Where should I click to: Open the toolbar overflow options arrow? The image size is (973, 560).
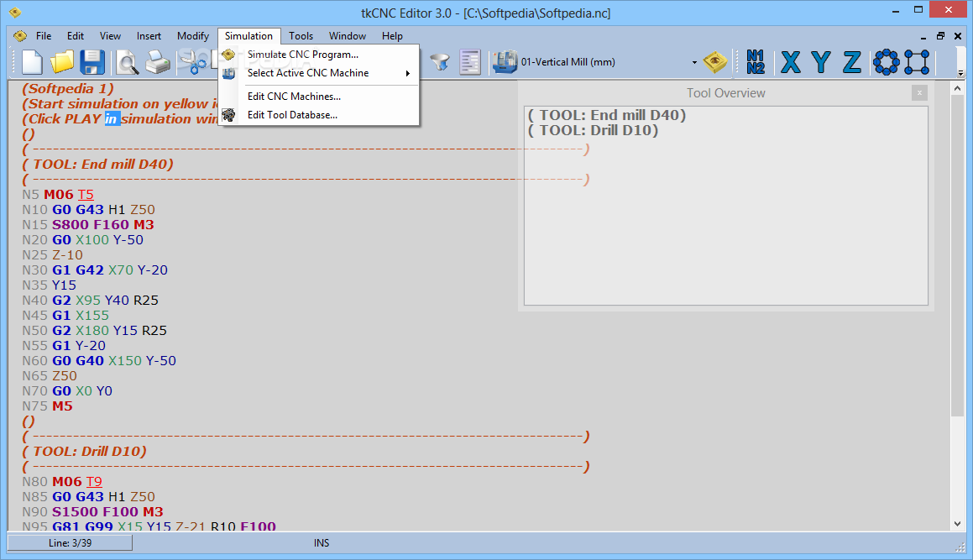(960, 73)
